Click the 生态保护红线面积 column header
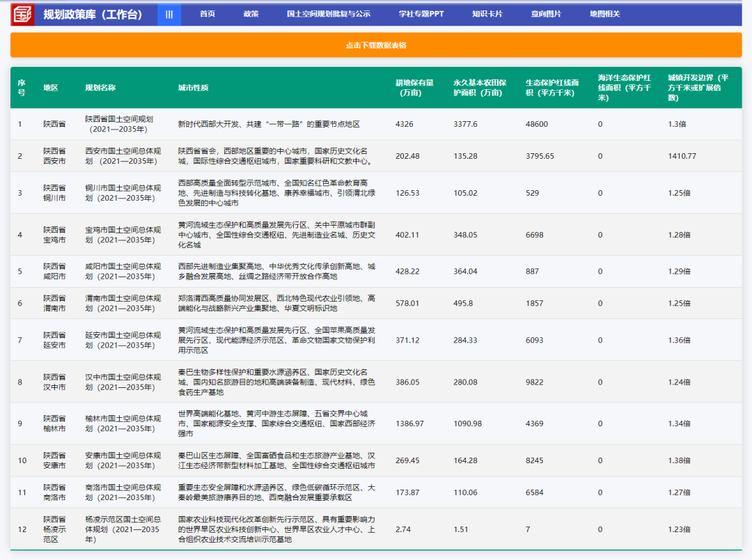This screenshot has width=752, height=560. [x=552, y=87]
